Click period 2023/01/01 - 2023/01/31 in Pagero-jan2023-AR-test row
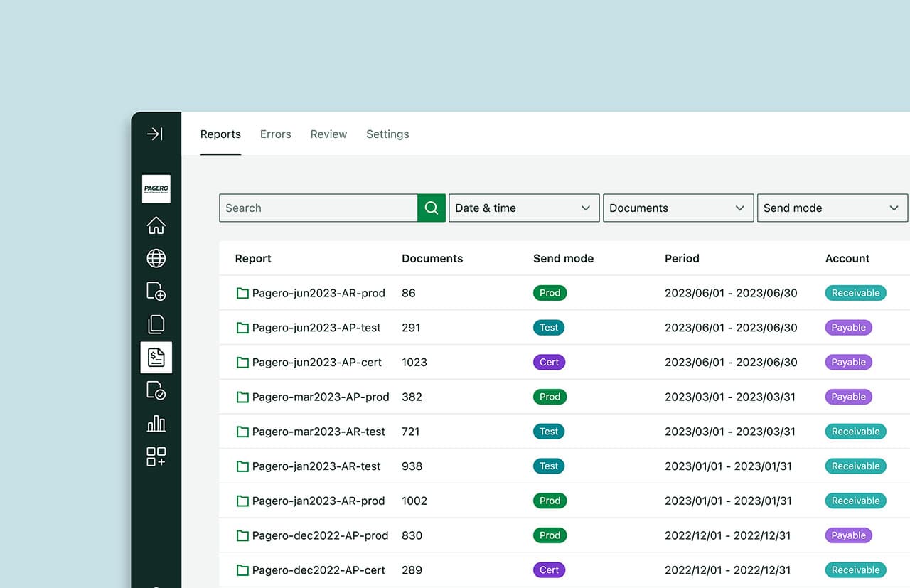 [x=728, y=466]
